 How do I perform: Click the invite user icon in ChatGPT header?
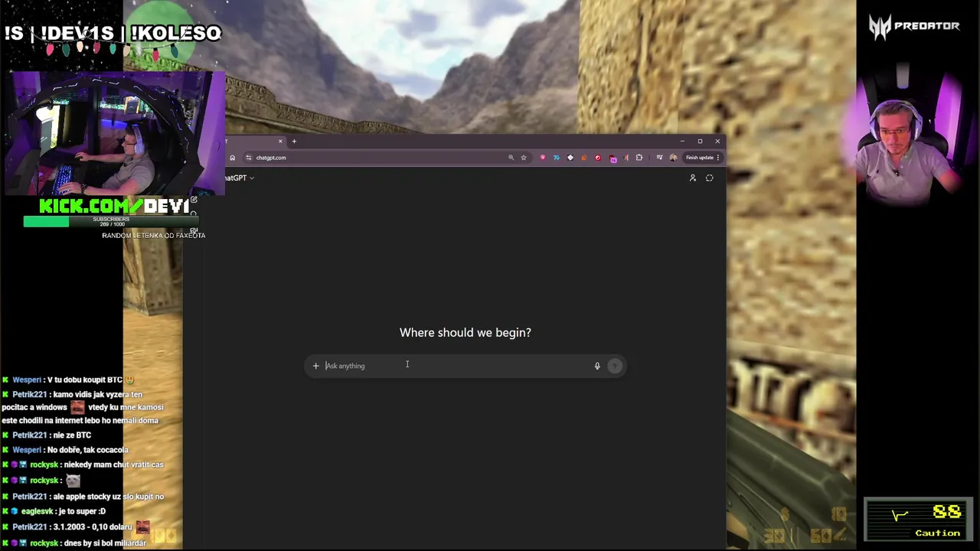click(693, 178)
